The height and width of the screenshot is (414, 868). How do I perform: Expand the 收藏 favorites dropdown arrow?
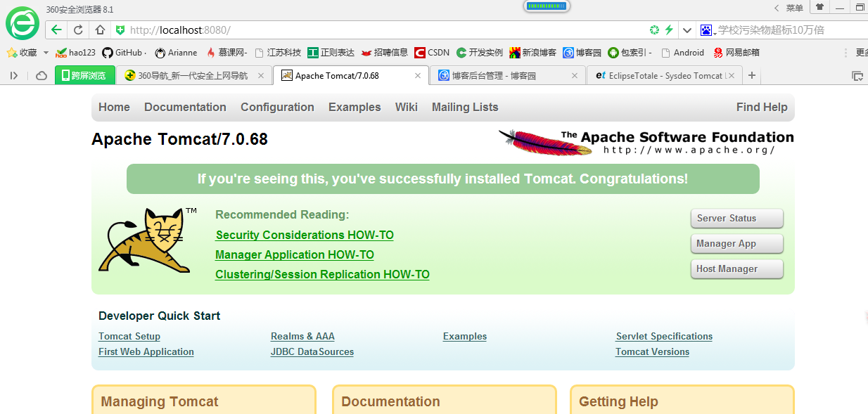tap(46, 53)
